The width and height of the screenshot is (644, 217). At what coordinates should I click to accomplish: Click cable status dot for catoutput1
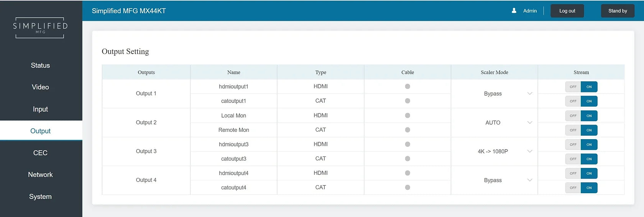(407, 101)
